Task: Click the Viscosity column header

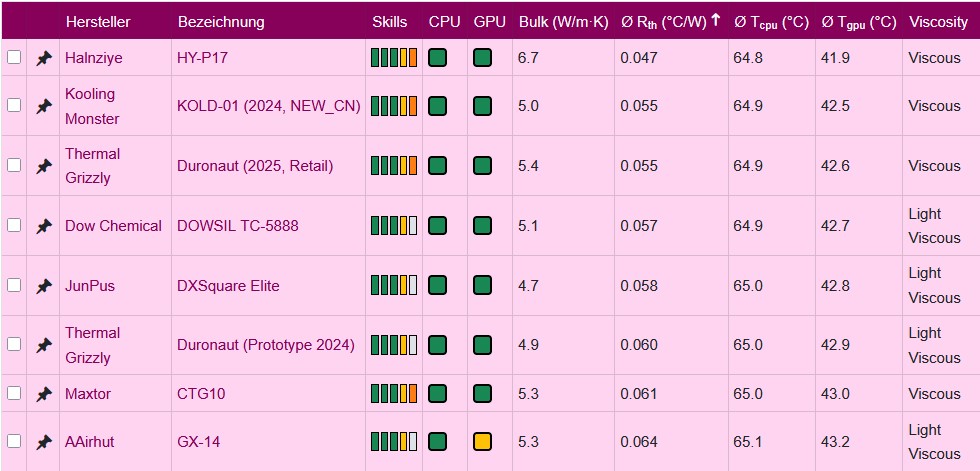Action: 938,21
